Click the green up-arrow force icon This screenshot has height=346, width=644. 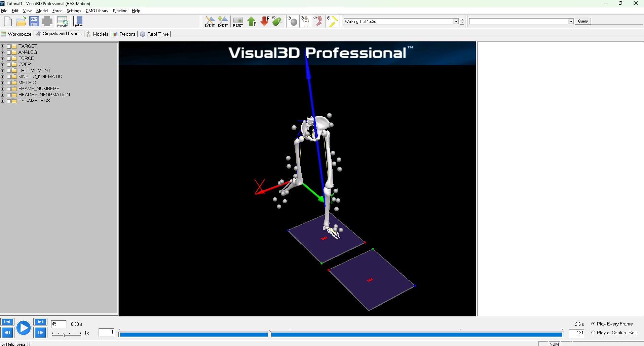(x=252, y=22)
